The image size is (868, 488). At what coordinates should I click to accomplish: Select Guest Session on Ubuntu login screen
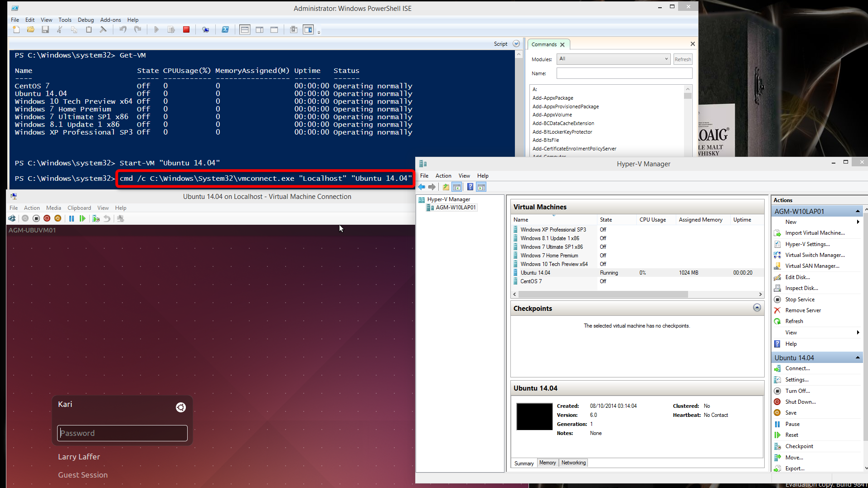(x=83, y=475)
